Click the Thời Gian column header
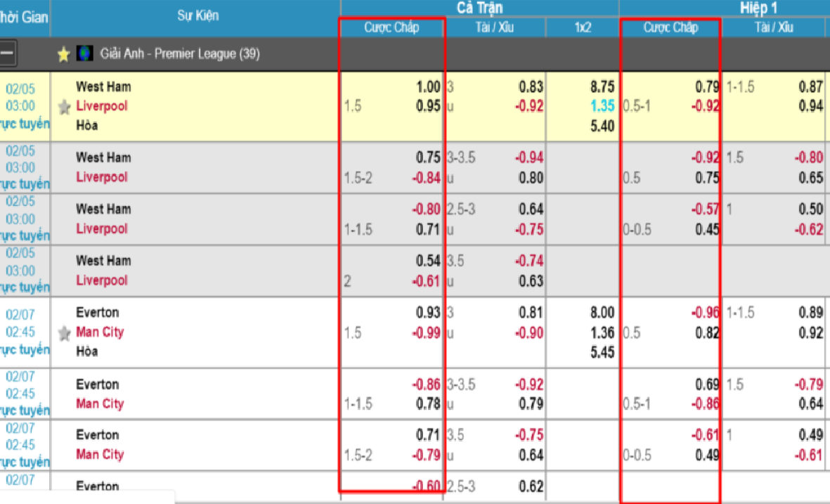The width and height of the screenshot is (830, 504). (24, 18)
